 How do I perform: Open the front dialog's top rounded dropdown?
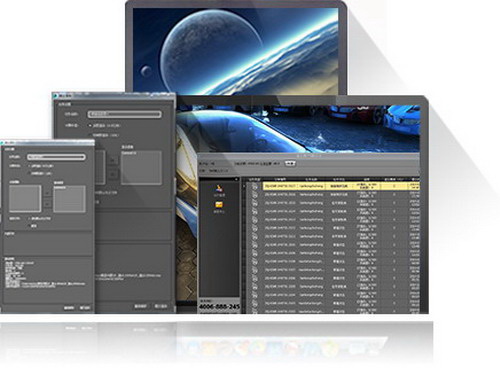point(56,157)
